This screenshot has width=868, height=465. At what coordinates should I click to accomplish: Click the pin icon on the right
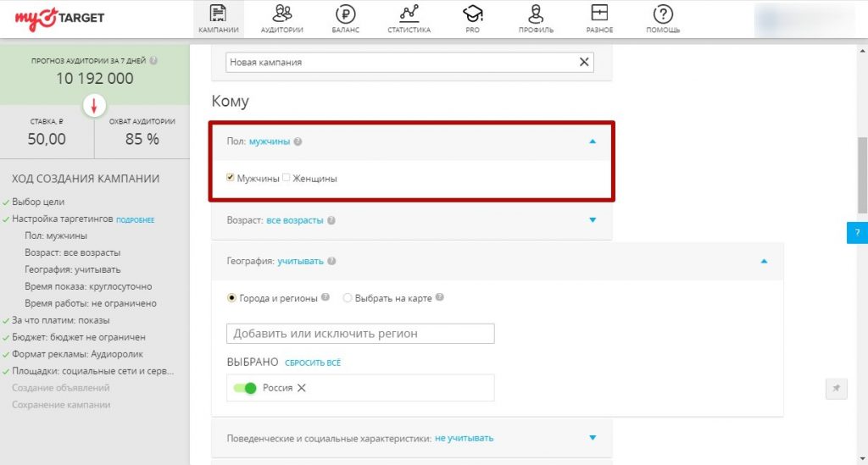click(x=836, y=388)
